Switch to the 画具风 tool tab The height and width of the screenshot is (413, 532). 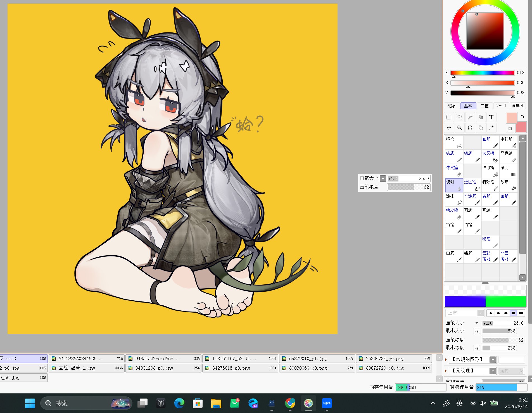pos(518,106)
